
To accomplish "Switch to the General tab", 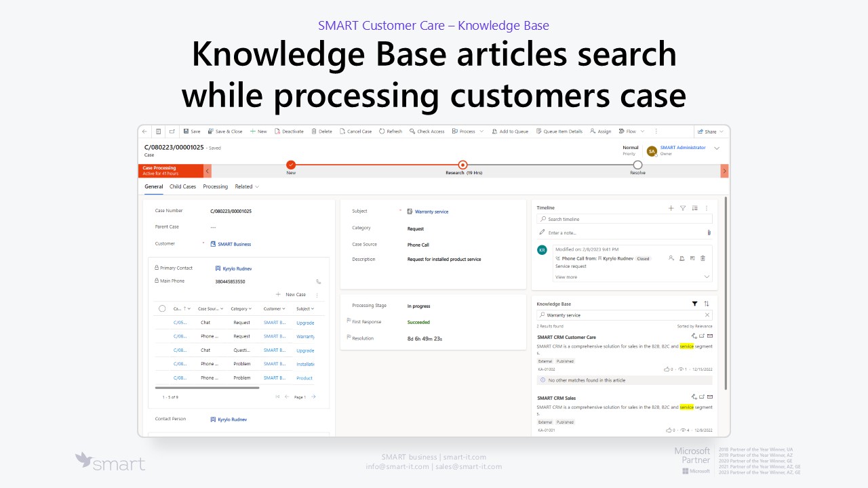I will point(154,186).
